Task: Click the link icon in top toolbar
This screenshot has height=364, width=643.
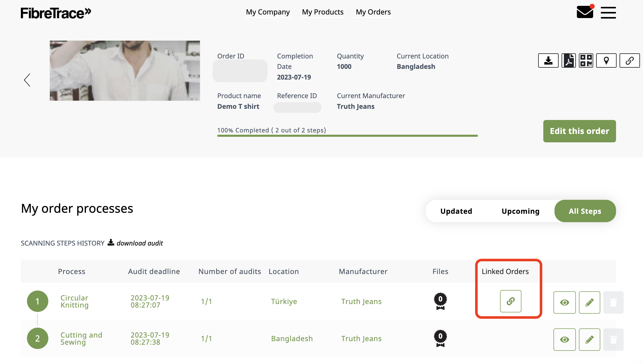Action: click(630, 60)
